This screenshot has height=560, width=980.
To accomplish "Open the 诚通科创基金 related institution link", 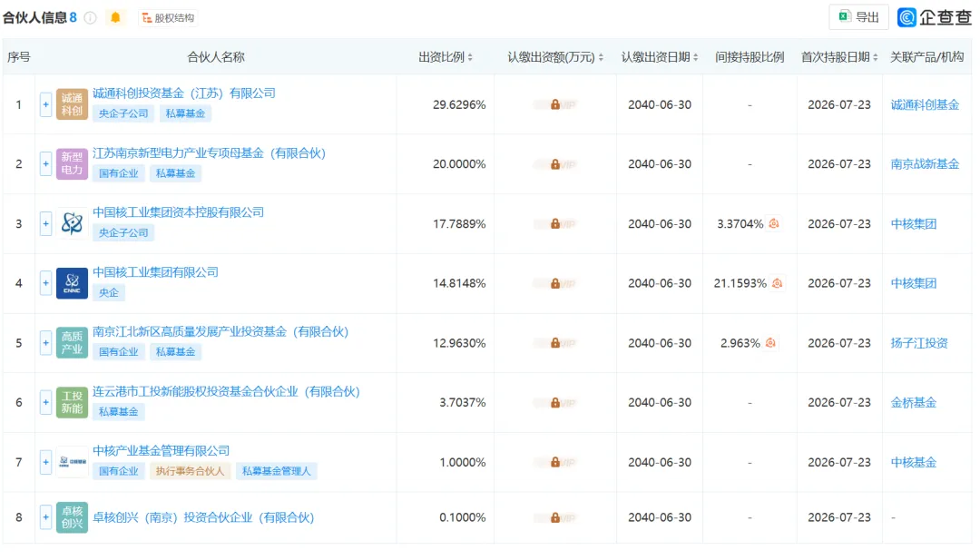I will (925, 104).
